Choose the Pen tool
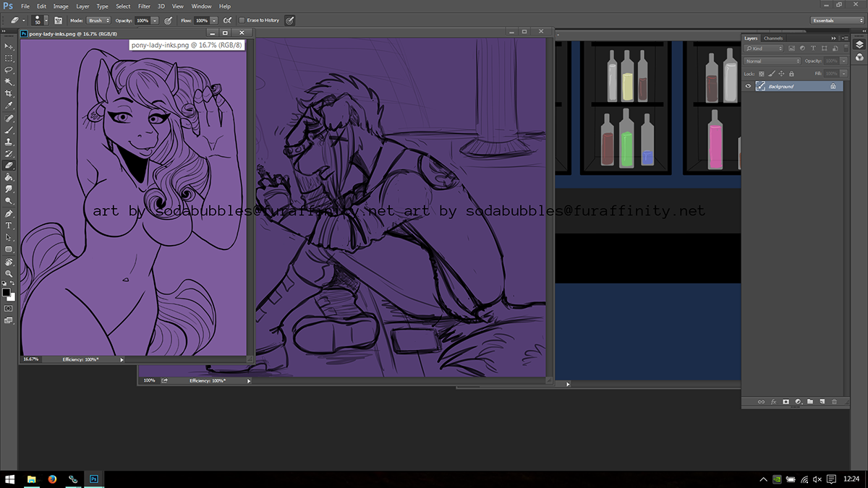Screen dimensions: 868x488 click(x=9, y=214)
